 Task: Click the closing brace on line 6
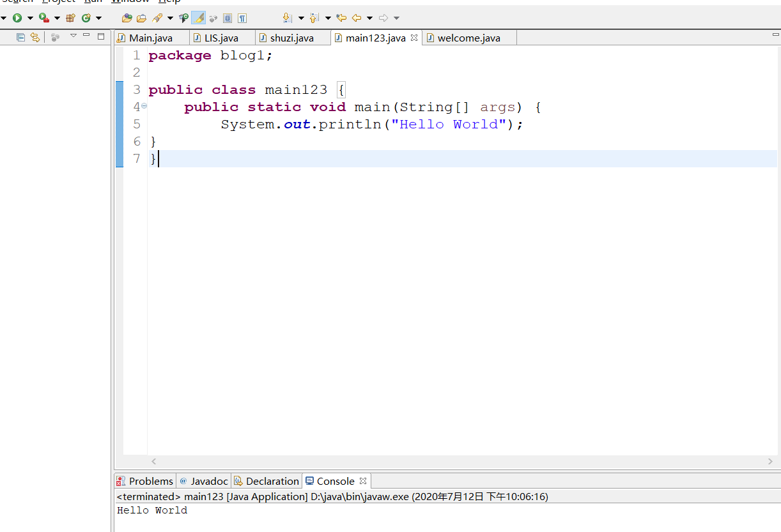tap(153, 142)
